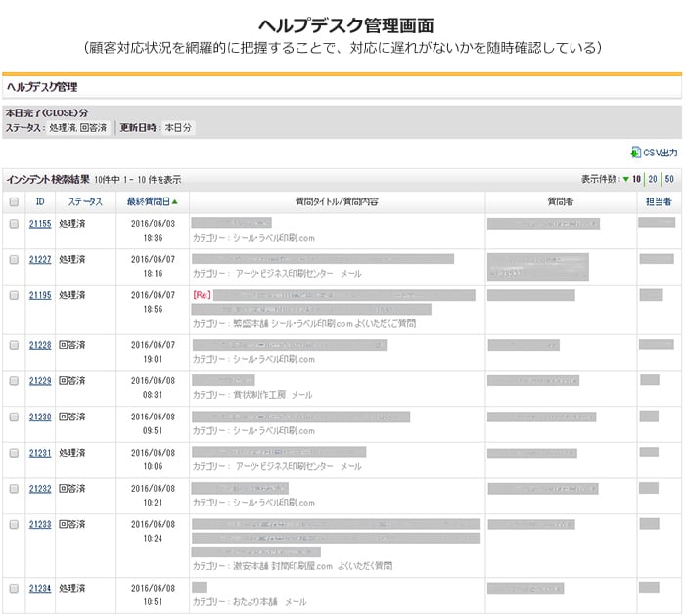The width and height of the screenshot is (685, 616).
Task: Click the green sort arrow beside 最終質問日
Action: click(175, 201)
